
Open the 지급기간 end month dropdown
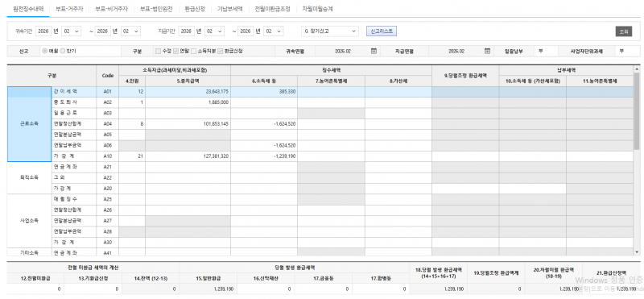(x=274, y=31)
